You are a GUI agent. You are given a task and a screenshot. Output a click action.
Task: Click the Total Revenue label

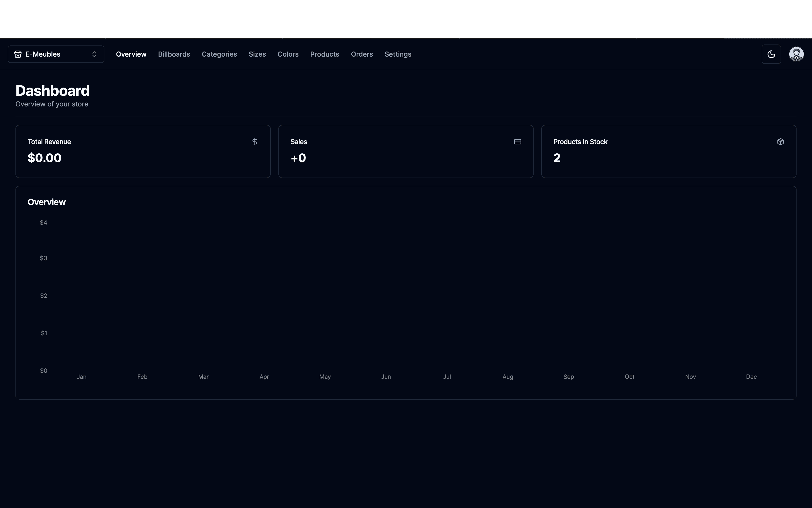tap(49, 142)
